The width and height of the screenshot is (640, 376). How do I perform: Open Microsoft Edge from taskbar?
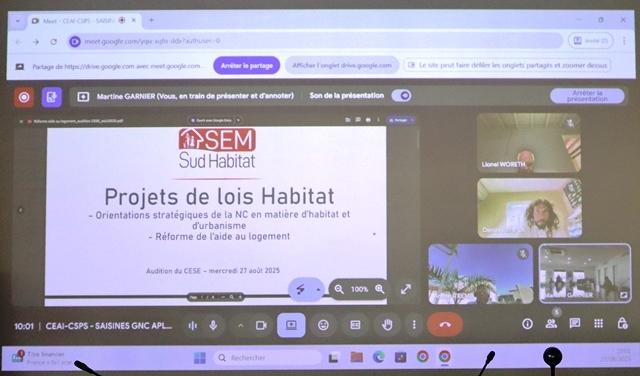[379, 358]
